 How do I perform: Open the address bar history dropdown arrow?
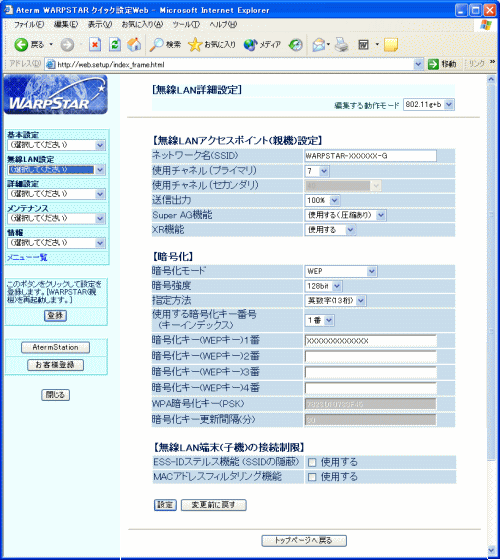[418, 64]
